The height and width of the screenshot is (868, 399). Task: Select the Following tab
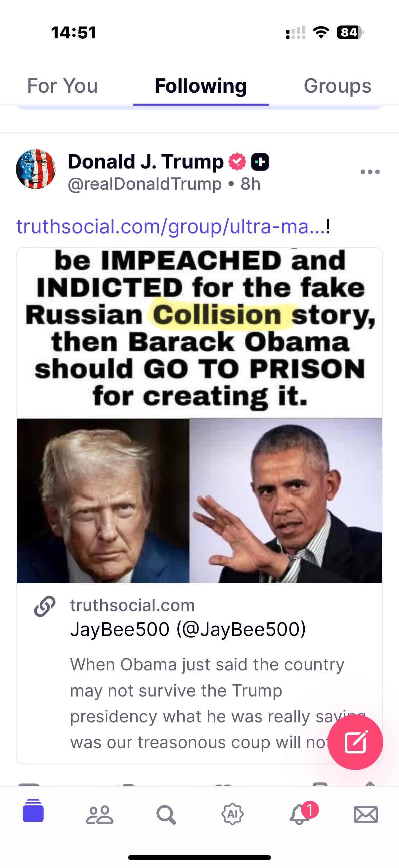click(x=201, y=86)
